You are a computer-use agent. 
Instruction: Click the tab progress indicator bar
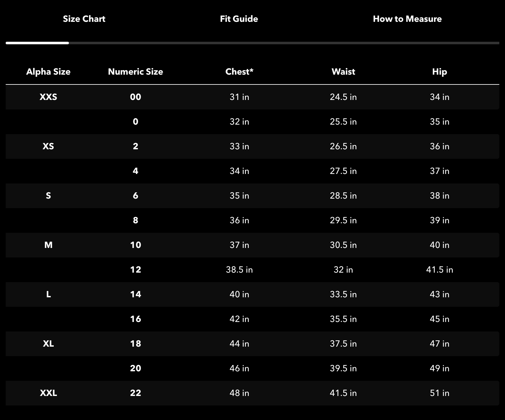[x=252, y=43]
